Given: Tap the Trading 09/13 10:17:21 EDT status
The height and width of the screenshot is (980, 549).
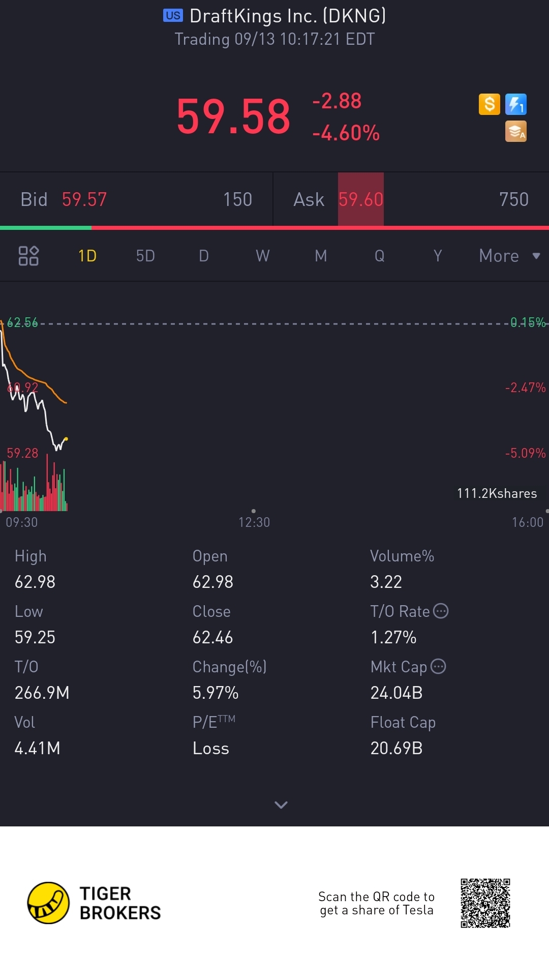Looking at the screenshot, I should coord(274,39).
